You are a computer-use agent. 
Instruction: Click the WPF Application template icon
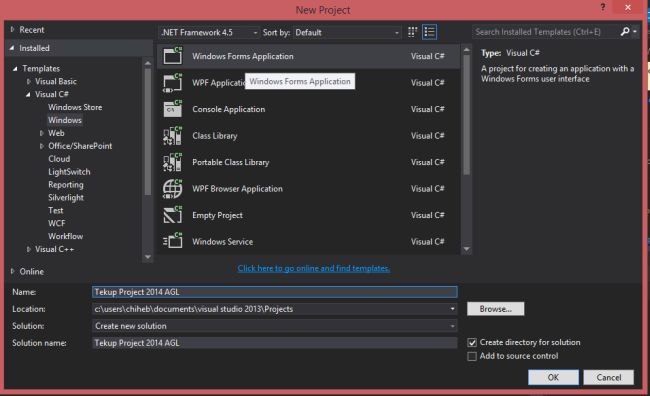pyautogui.click(x=172, y=83)
